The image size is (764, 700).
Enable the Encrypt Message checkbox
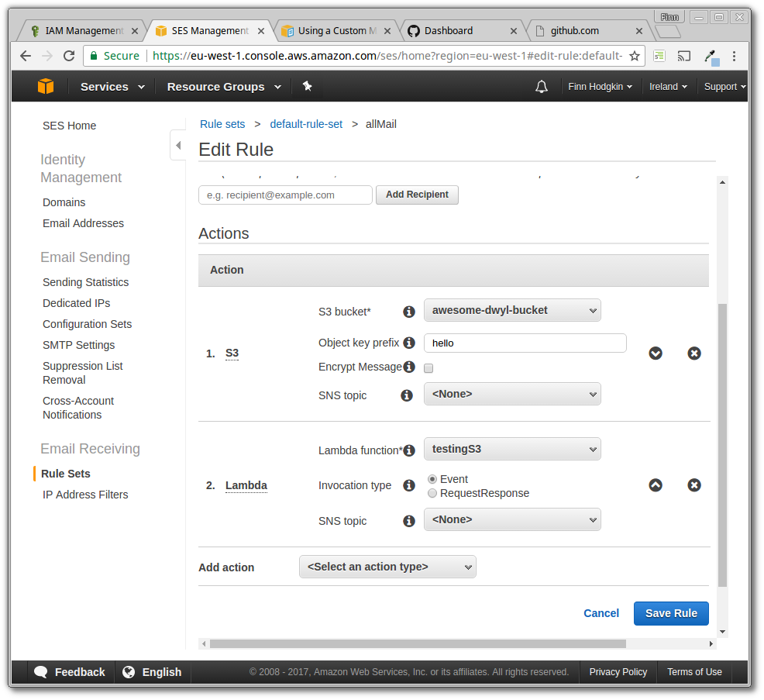pos(428,368)
